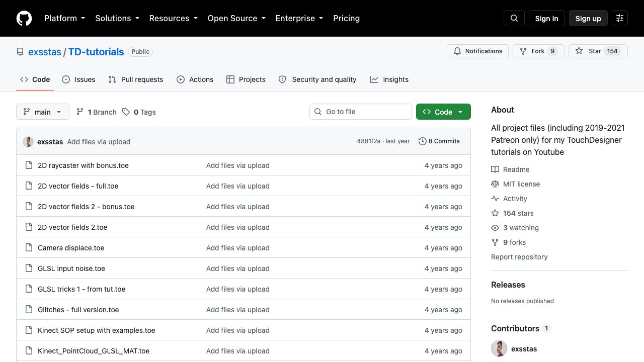
Task: Open the 4881f2a commit hash link
Action: (369, 141)
